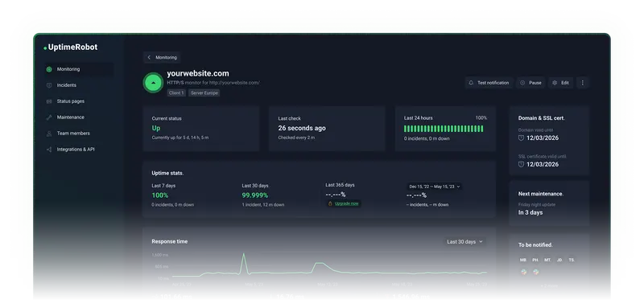Click the 99.999% uptime value

click(254, 195)
